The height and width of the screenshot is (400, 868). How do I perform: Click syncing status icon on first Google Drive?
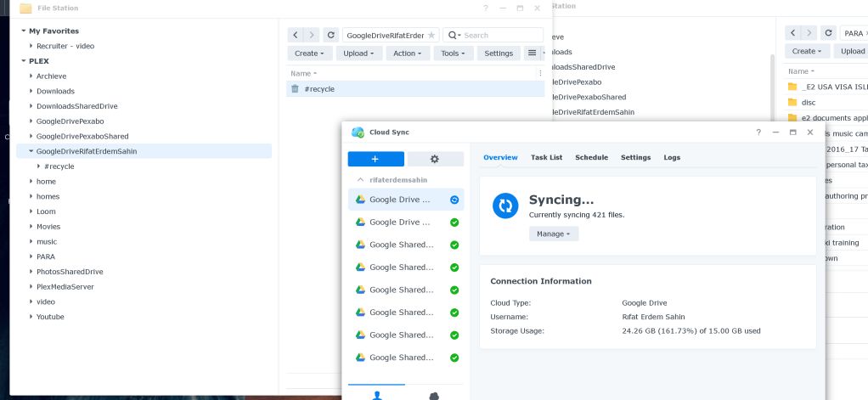pyautogui.click(x=454, y=200)
